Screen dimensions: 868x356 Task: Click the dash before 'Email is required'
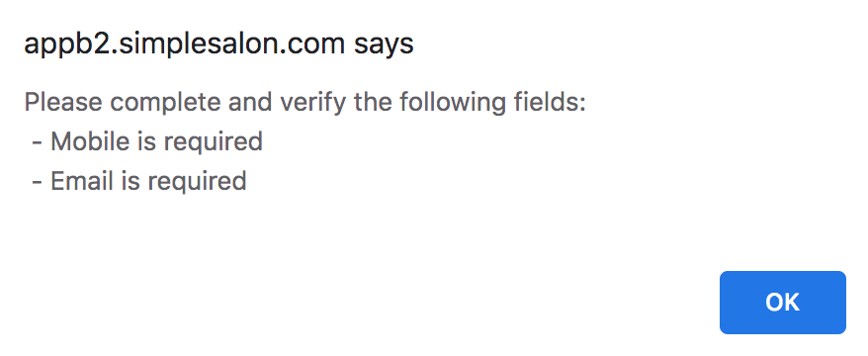click(38, 182)
